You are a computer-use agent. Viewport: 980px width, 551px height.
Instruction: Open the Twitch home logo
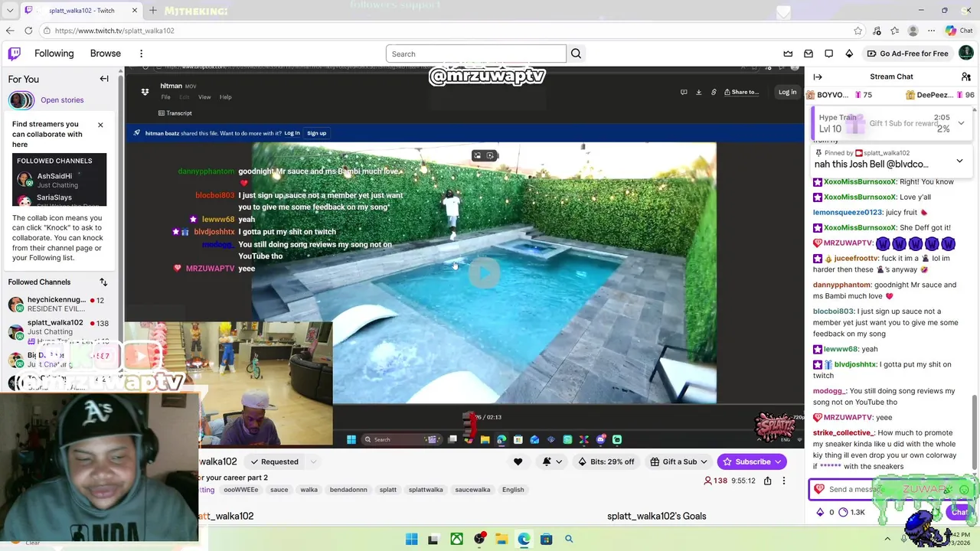point(15,54)
